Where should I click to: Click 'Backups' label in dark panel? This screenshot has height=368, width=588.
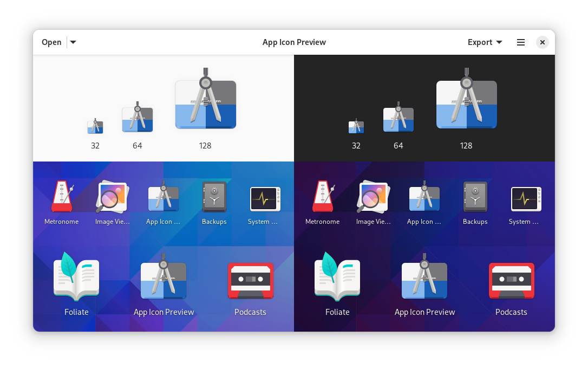point(475,222)
